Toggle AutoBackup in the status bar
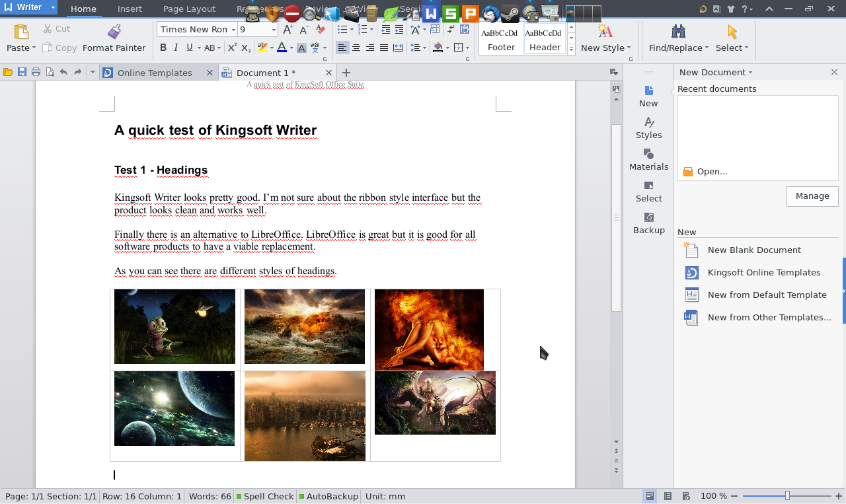Screen dimensions: 846x504 (x=328, y=496)
